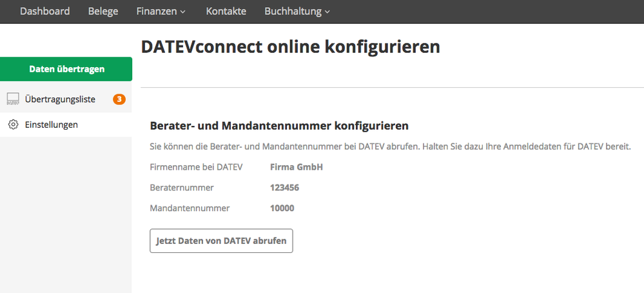Expand the Buchhaltung dropdown chevron
Viewport: 644px width, 293px height.
click(x=327, y=12)
